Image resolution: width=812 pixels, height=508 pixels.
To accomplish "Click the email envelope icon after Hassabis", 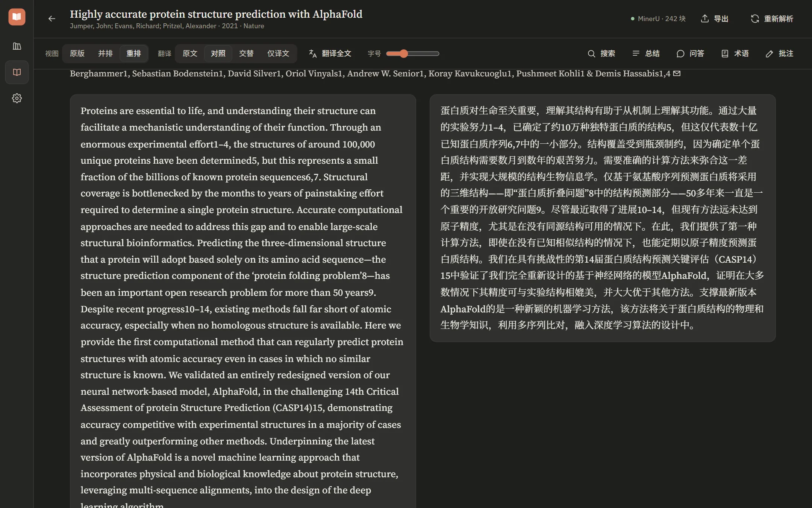I will point(677,73).
